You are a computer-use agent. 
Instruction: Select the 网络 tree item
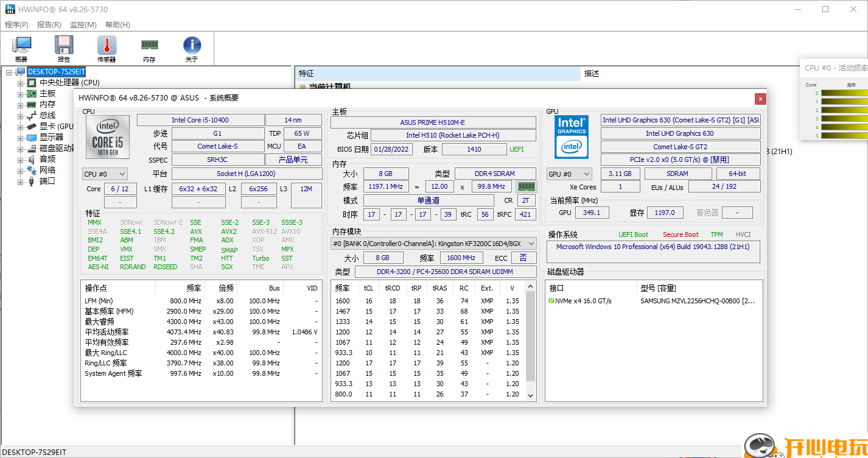point(47,170)
